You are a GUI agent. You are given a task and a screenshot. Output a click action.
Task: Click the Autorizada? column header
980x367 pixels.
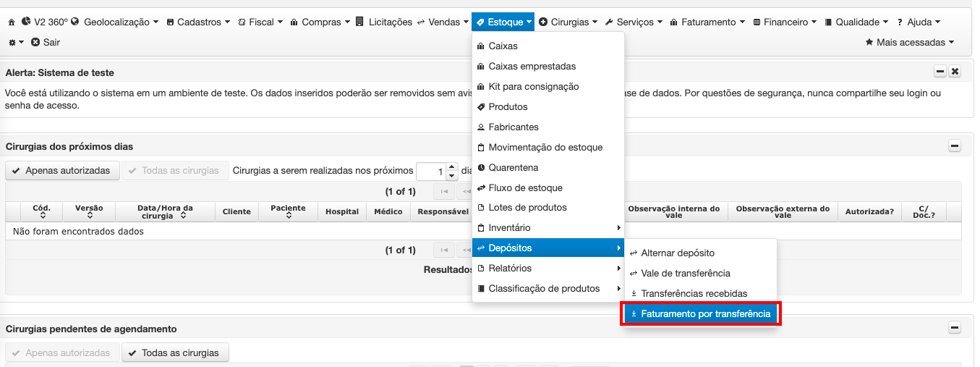point(869,211)
